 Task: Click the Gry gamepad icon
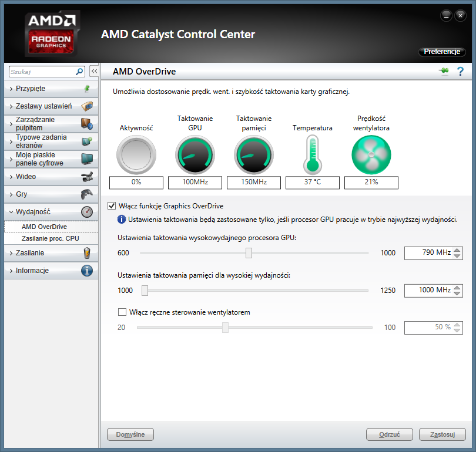click(x=87, y=194)
